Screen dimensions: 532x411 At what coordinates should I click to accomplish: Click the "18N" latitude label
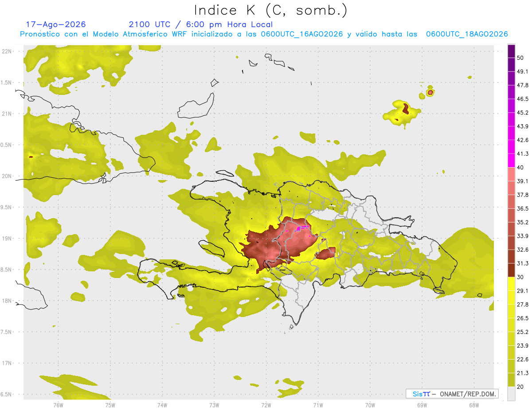7,301
